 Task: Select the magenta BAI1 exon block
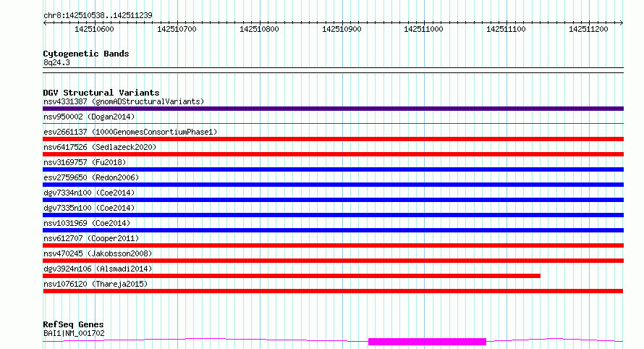pyautogui.click(x=427, y=342)
